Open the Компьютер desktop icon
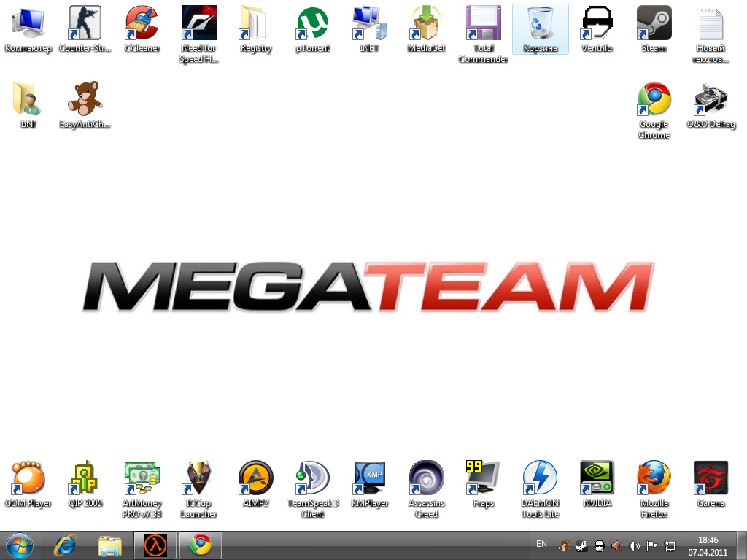The height and width of the screenshot is (560, 747). click(x=28, y=29)
